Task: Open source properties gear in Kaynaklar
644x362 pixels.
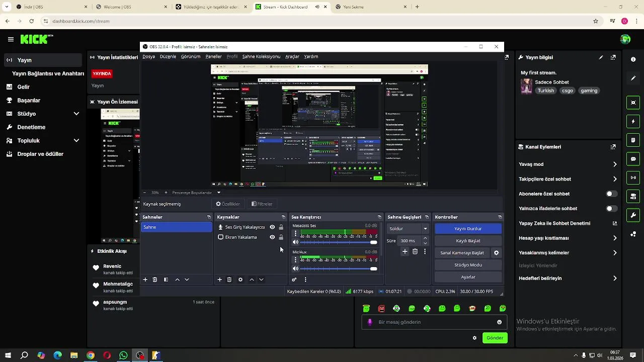Action: (x=240, y=280)
